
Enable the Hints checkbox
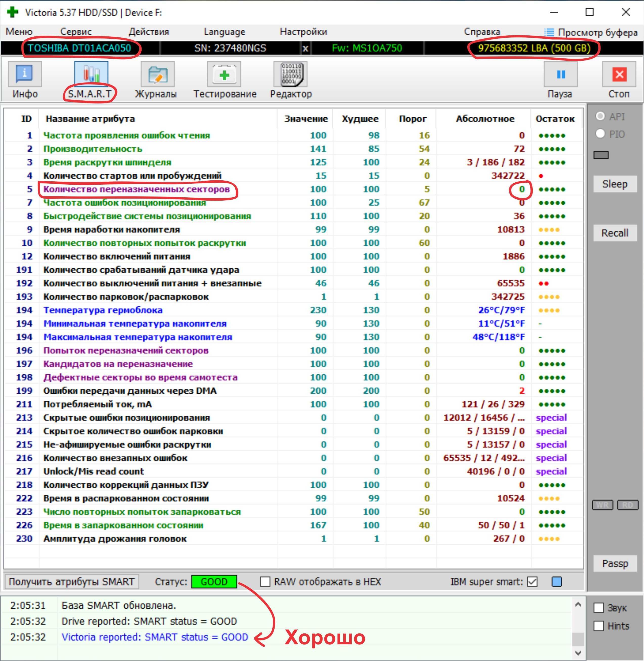[598, 626]
